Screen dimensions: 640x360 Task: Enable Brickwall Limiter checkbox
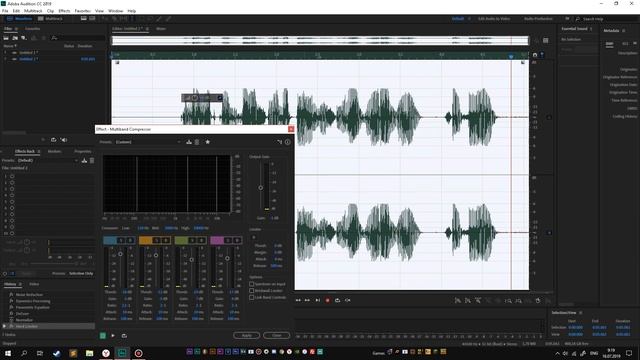252,291
